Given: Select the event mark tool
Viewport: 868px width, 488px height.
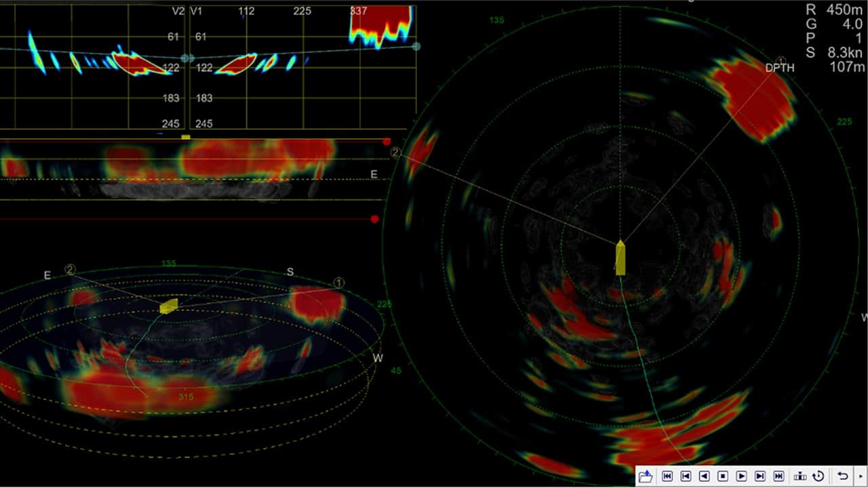Looking at the screenshot, I should pos(802,476).
